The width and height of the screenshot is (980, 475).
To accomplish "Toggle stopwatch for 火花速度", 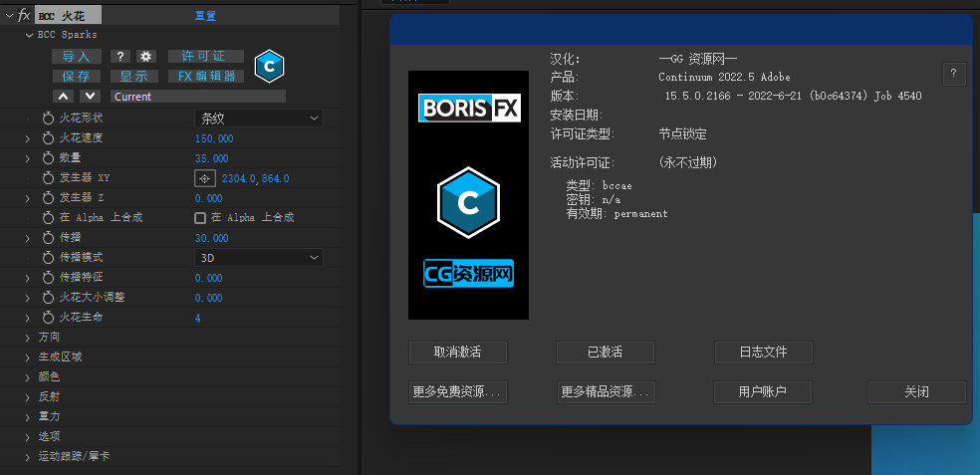I will 48,138.
